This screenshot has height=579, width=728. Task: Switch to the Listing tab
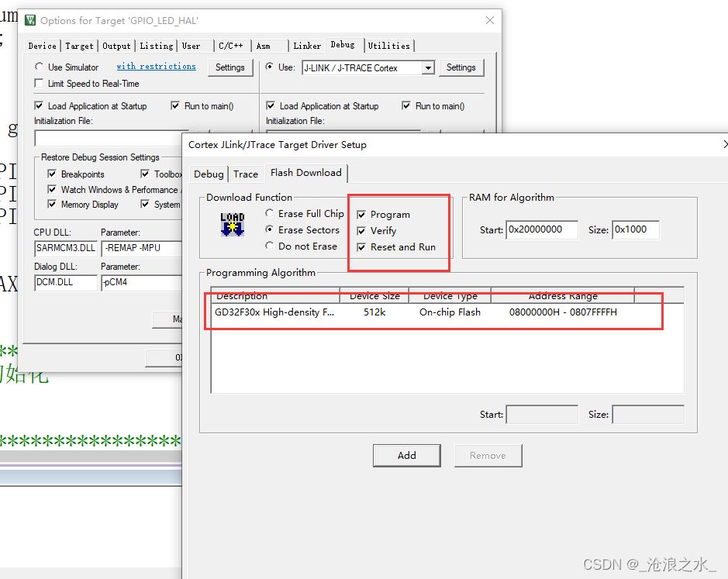click(157, 46)
